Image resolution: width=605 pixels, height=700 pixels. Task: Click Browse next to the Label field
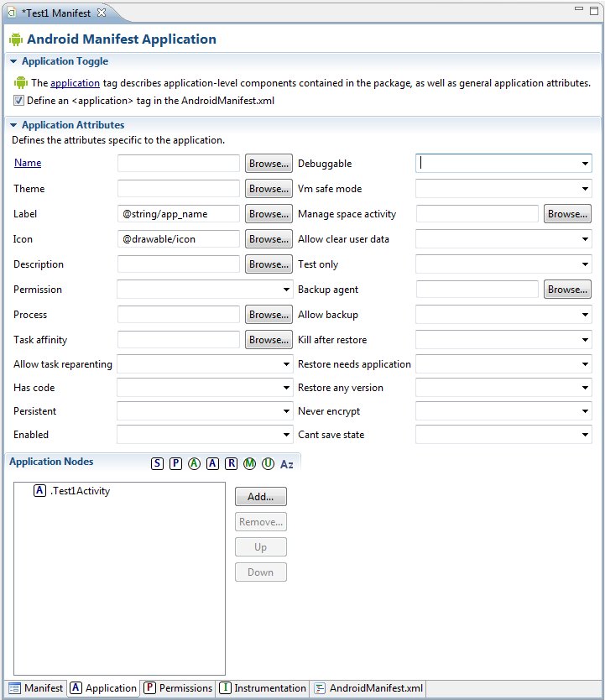(x=269, y=214)
